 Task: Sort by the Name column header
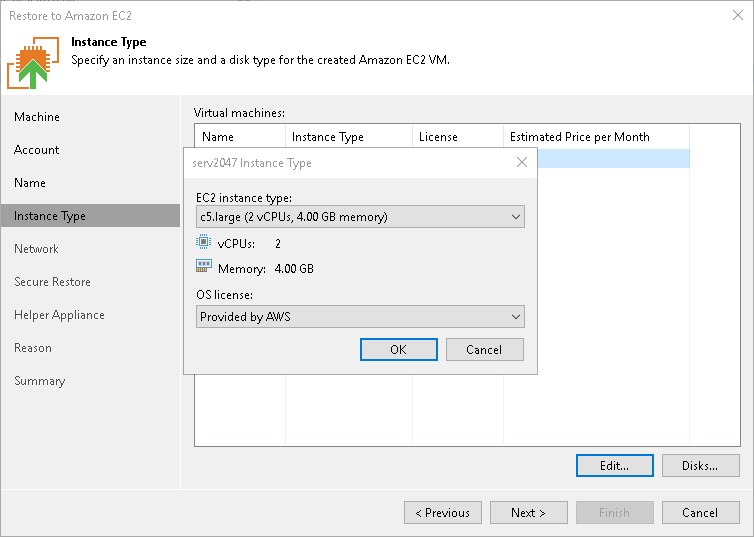click(240, 137)
